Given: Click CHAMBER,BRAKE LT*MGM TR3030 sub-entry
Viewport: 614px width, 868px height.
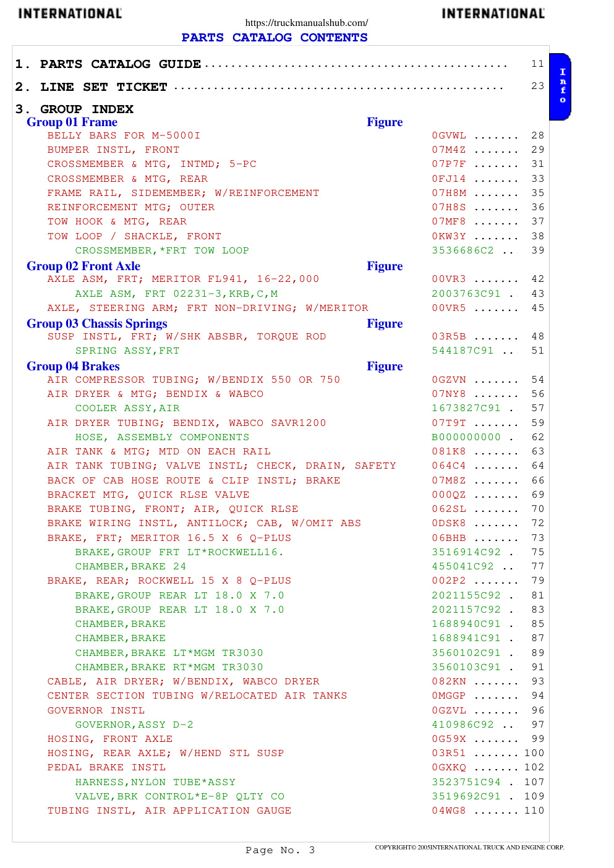Looking at the screenshot, I should 169,653.
